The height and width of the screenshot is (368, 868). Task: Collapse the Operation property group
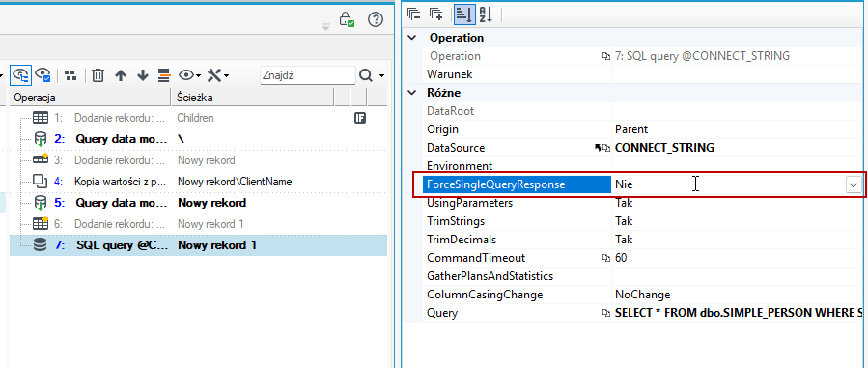coord(411,38)
